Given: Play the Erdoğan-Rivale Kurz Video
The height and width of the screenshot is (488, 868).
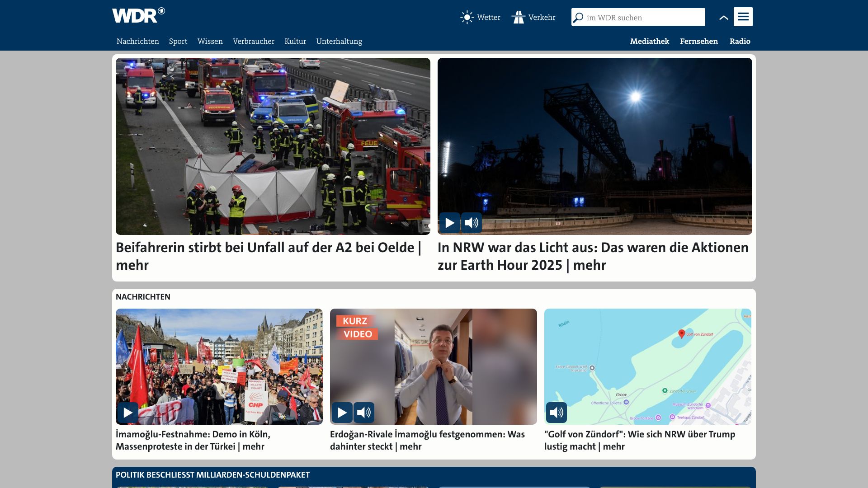Looking at the screenshot, I should tap(342, 413).
